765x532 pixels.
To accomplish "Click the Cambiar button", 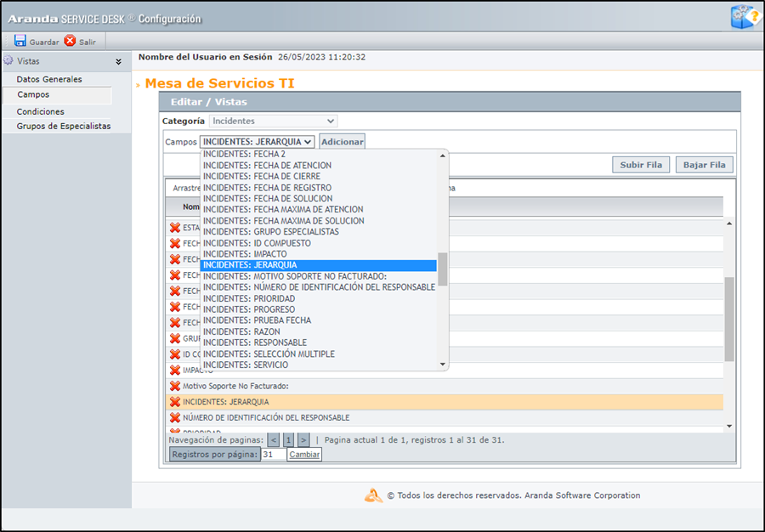I will (304, 455).
